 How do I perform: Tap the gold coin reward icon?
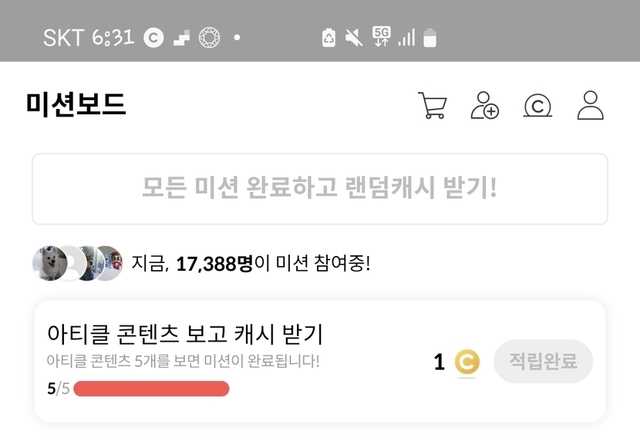click(466, 362)
